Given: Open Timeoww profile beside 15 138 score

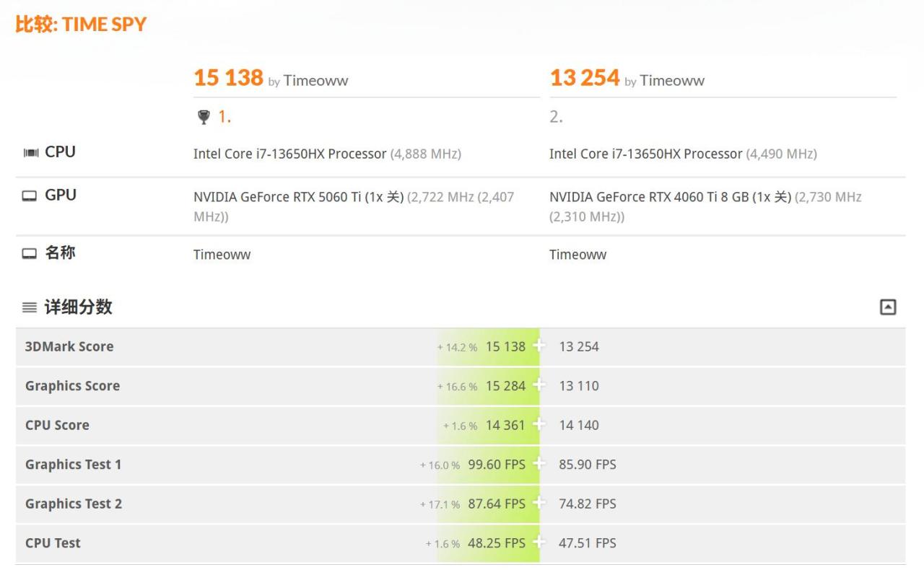Looking at the screenshot, I should [x=315, y=81].
